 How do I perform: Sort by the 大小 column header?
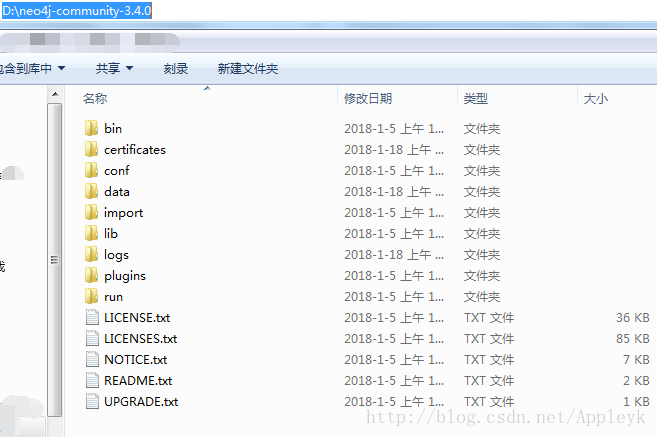[x=595, y=98]
